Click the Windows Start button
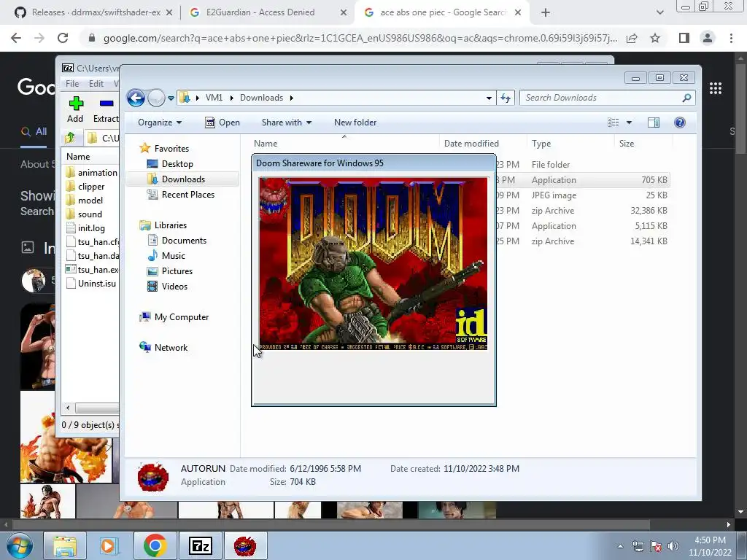 point(18,545)
